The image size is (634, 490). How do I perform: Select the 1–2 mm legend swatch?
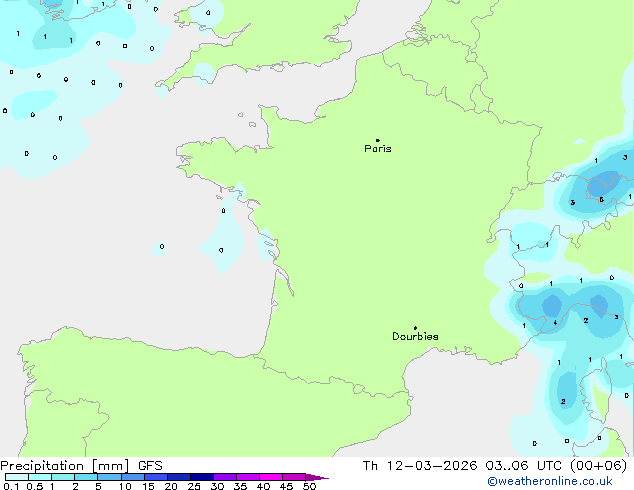pos(63,477)
